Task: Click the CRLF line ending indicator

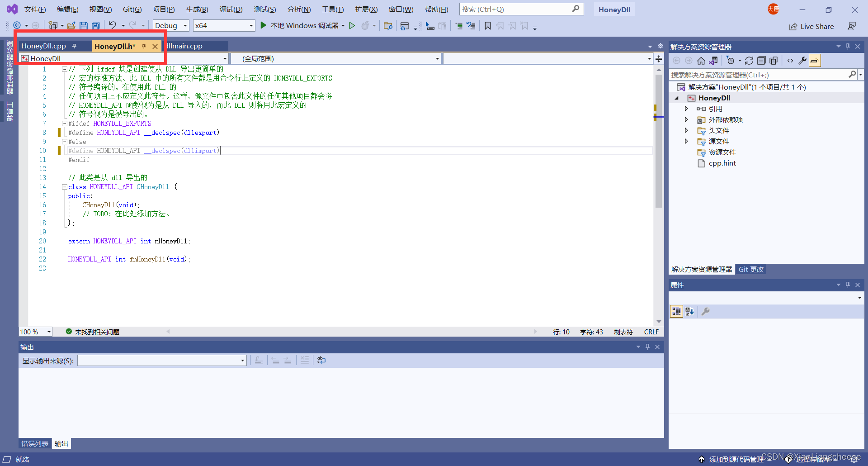Action: pyautogui.click(x=651, y=332)
